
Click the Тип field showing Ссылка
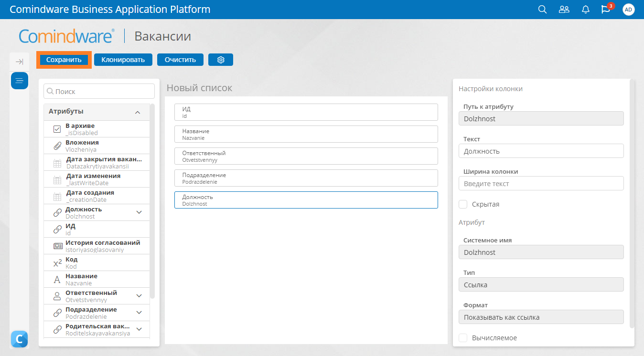pos(541,284)
